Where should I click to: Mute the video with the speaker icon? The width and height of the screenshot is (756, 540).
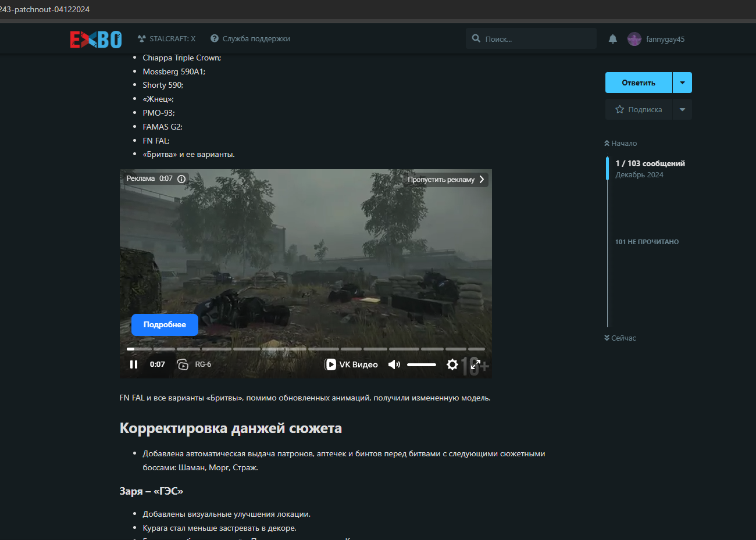[394, 364]
